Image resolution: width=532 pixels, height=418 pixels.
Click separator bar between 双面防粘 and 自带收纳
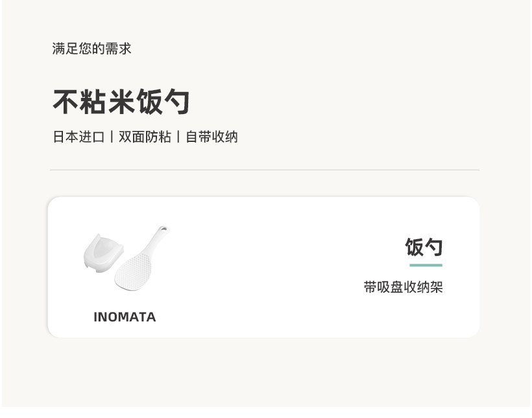point(178,137)
